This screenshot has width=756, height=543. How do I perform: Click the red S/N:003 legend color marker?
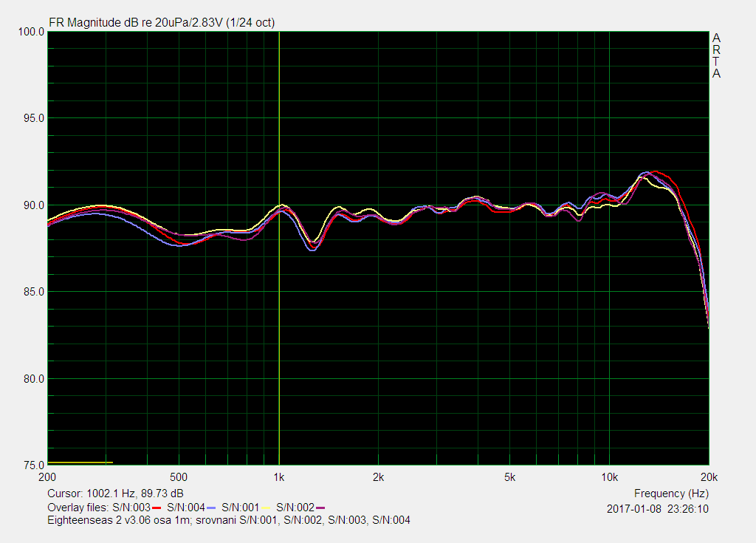(157, 508)
